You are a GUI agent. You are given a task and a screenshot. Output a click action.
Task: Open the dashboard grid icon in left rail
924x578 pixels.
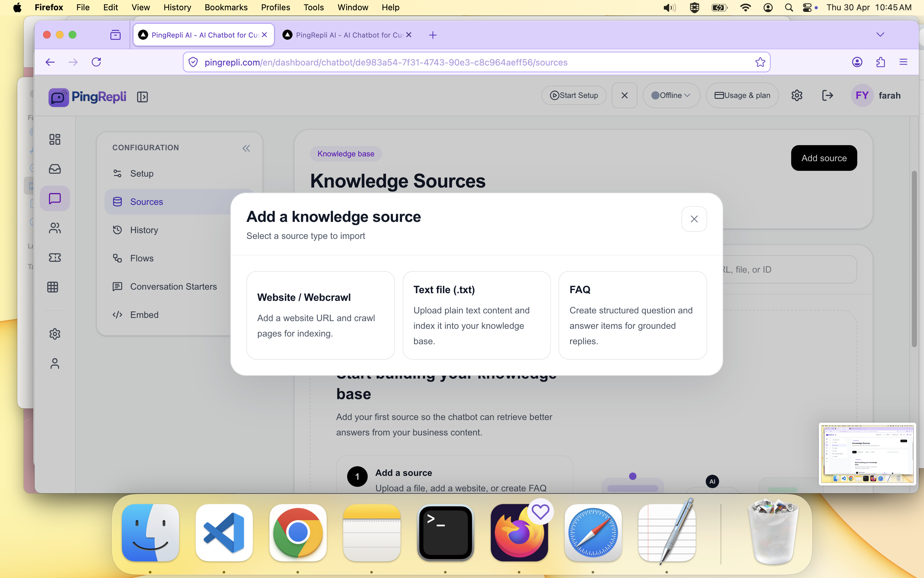[x=55, y=139]
